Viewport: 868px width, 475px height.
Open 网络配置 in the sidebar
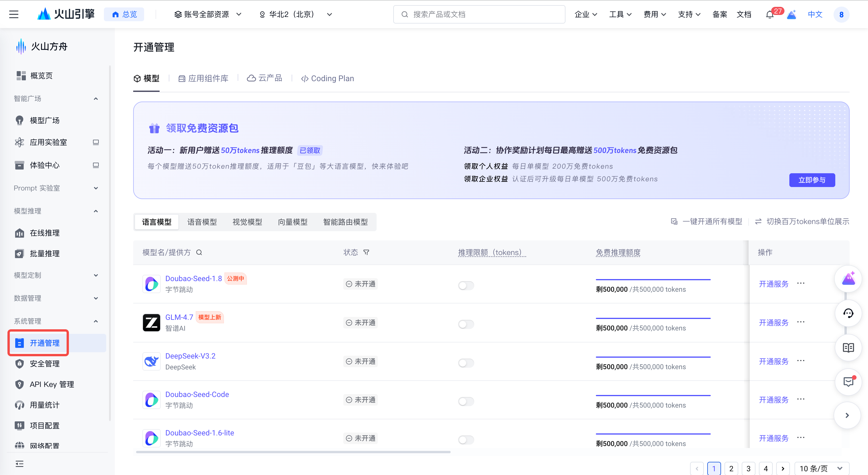point(44,446)
